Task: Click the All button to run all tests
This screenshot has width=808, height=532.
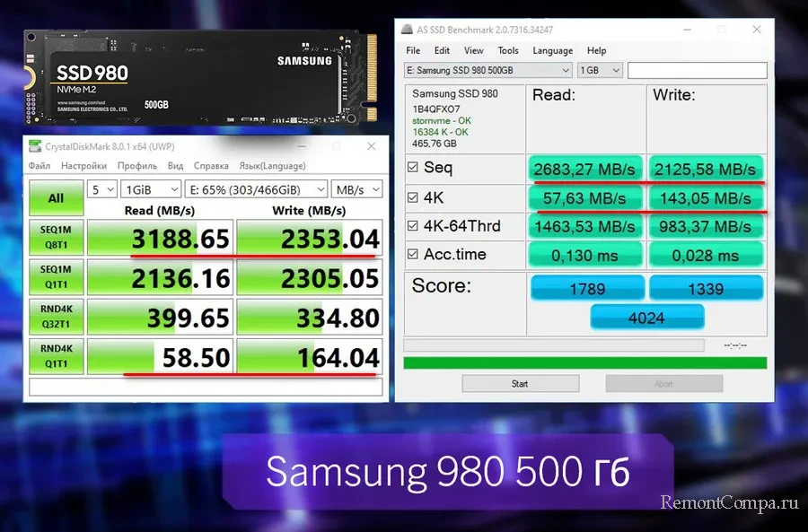Action: click(57, 197)
